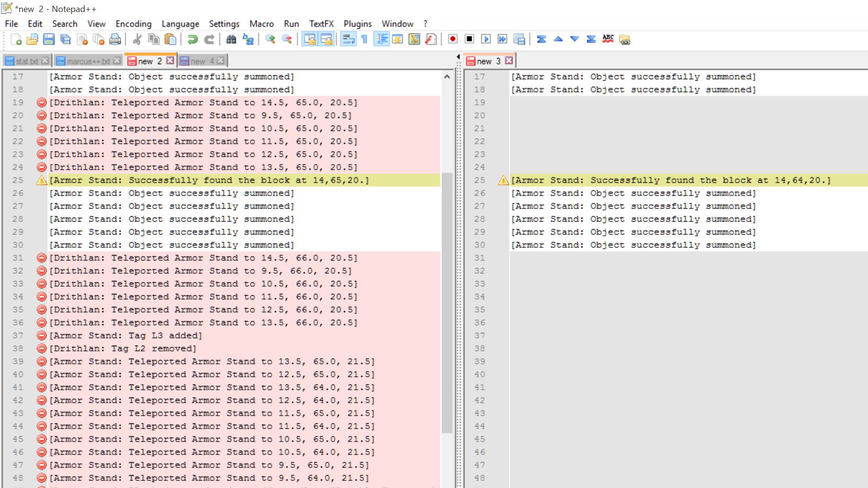Screen dimensions: 868x488
Task: Open the Encoding menu
Action: (x=133, y=24)
